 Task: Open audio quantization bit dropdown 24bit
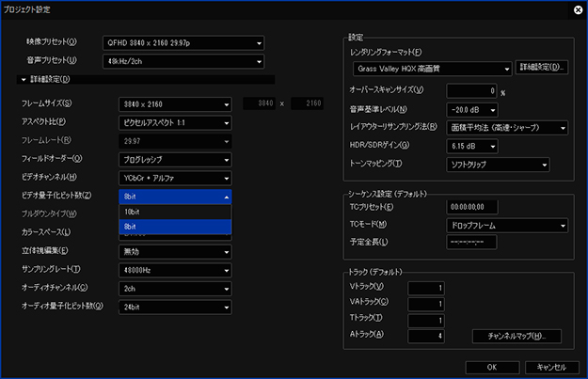pyautogui.click(x=175, y=307)
